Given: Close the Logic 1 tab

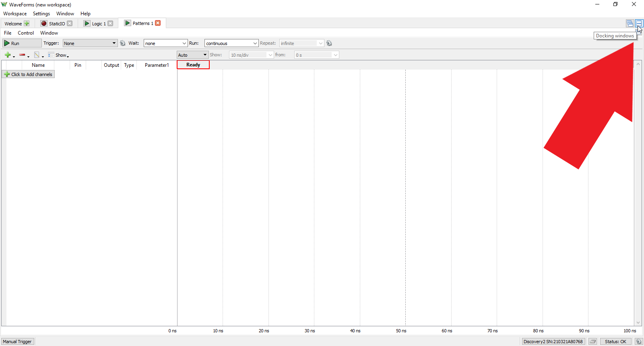Looking at the screenshot, I should 110,23.
